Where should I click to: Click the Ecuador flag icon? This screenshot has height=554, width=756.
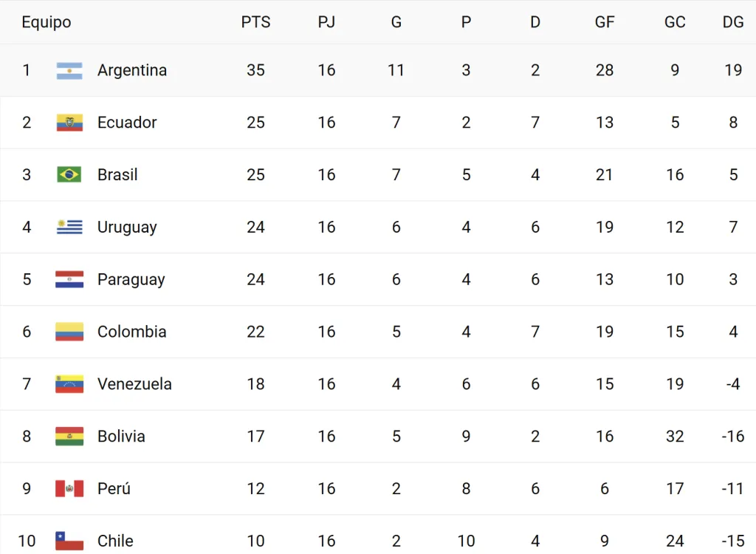click(69, 123)
